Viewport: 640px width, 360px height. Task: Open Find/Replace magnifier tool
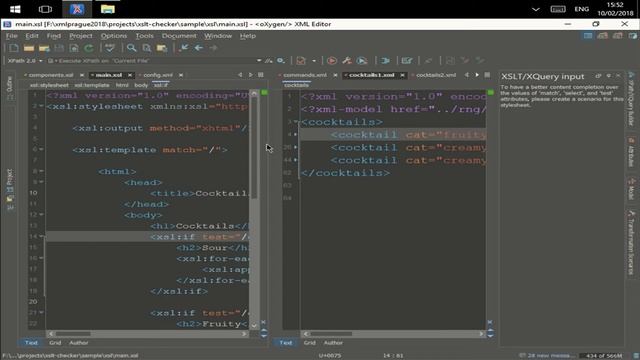click(x=131, y=48)
